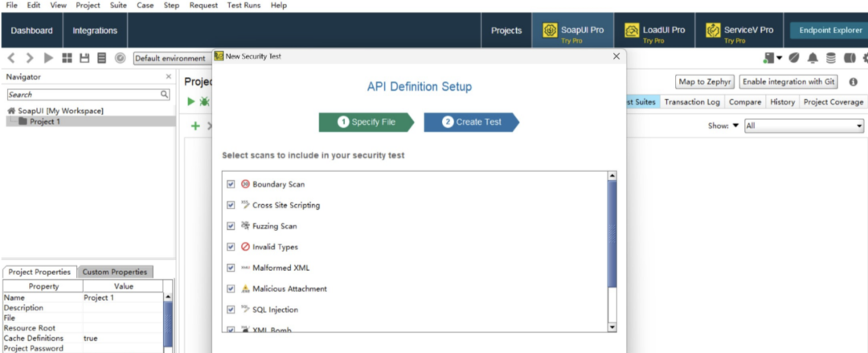Click the Name property value Project 1

pos(99,298)
